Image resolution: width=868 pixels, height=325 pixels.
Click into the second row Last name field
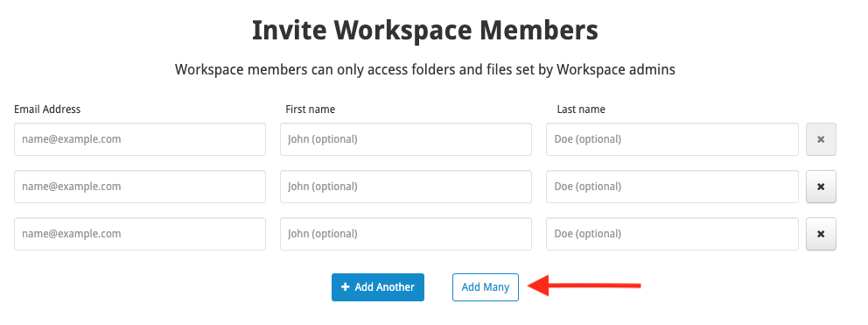tap(672, 187)
